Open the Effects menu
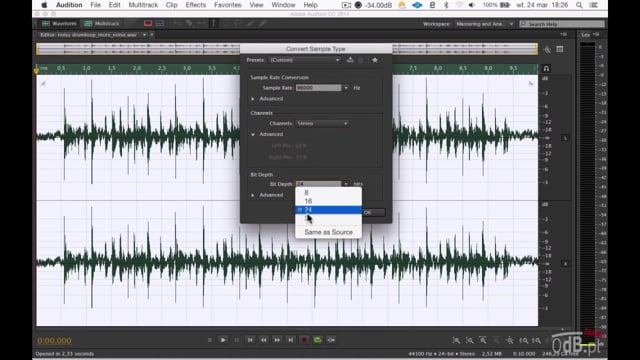The width and height of the screenshot is (640, 360). click(x=196, y=5)
